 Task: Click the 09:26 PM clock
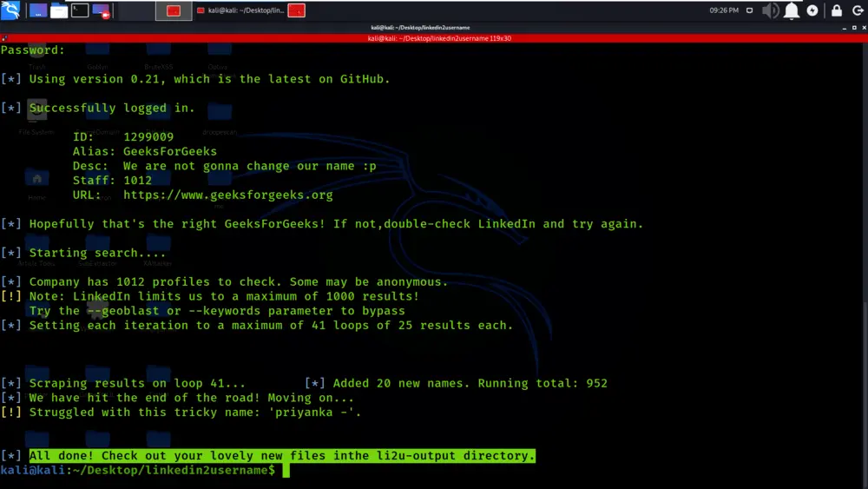[724, 10]
